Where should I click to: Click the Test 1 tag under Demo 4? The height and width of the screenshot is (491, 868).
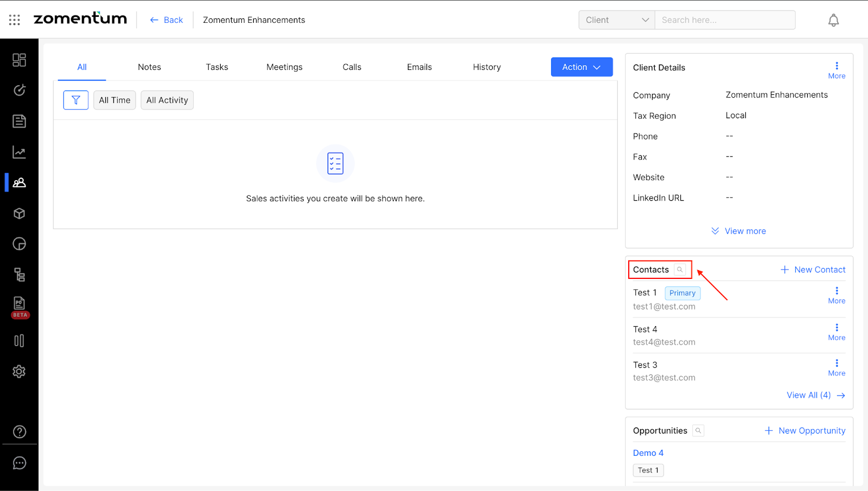[x=648, y=470]
